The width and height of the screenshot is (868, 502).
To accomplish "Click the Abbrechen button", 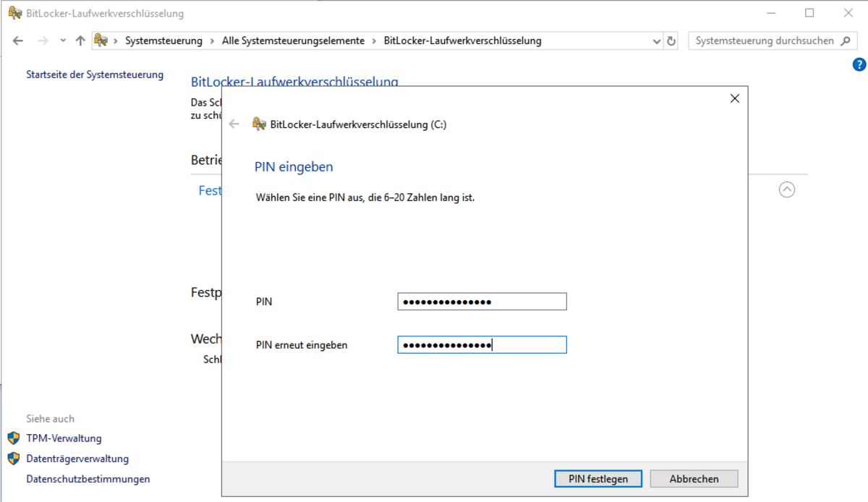I will click(694, 479).
